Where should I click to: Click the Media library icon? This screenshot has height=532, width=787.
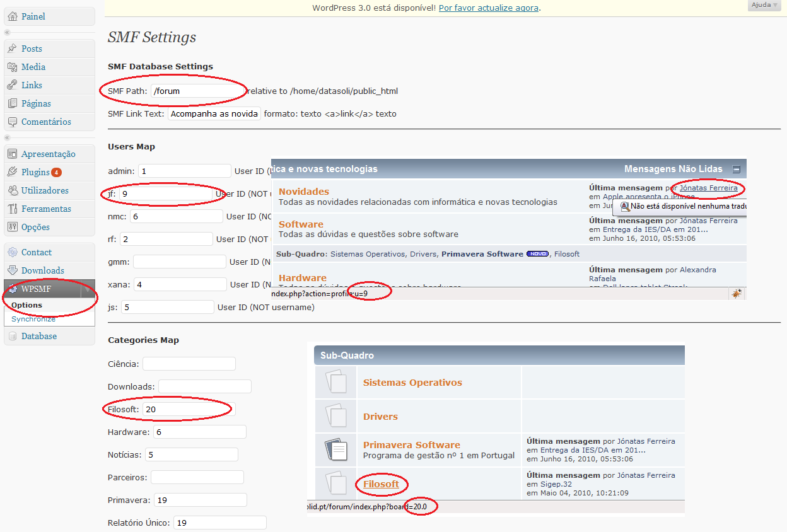[13, 67]
